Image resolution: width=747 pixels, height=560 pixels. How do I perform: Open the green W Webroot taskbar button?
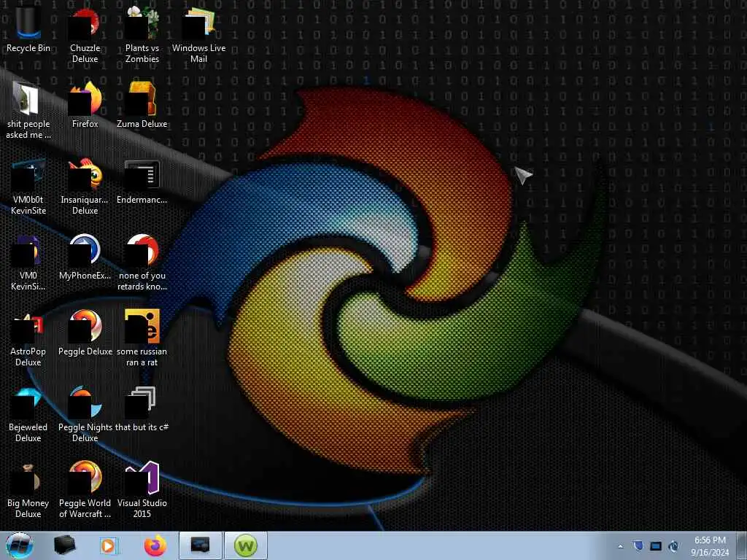pos(245,545)
